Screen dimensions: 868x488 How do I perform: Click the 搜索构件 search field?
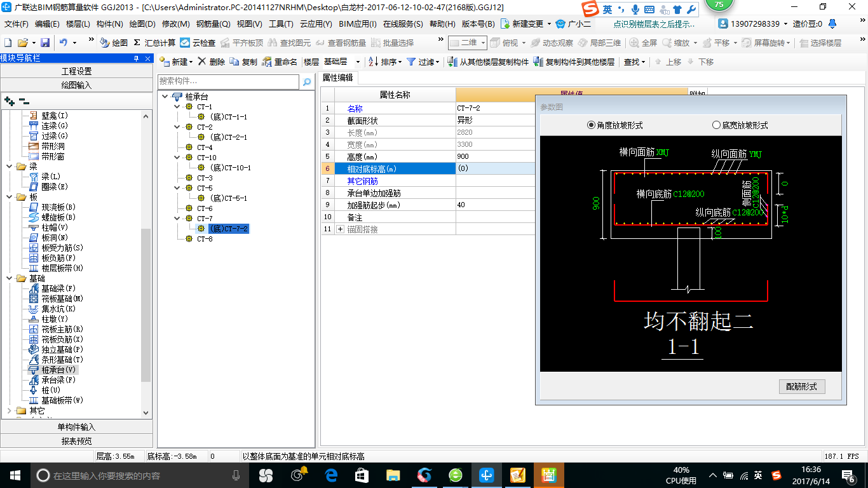click(x=227, y=81)
